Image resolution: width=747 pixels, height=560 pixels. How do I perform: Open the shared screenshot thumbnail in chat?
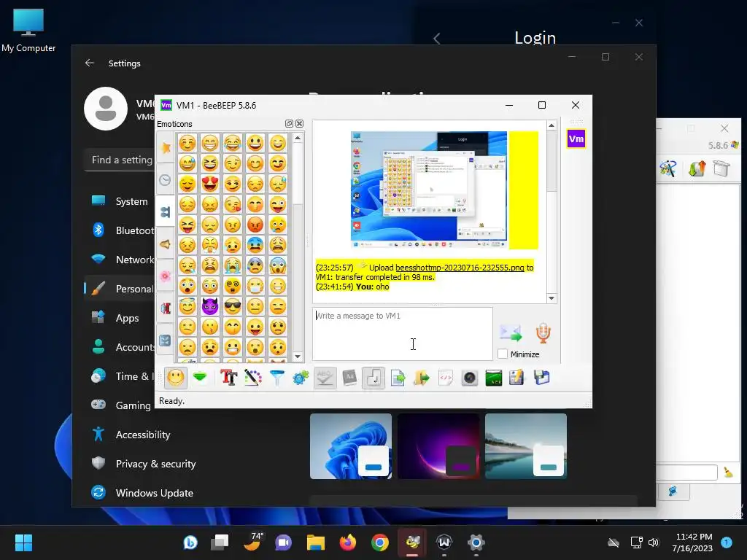click(x=429, y=190)
